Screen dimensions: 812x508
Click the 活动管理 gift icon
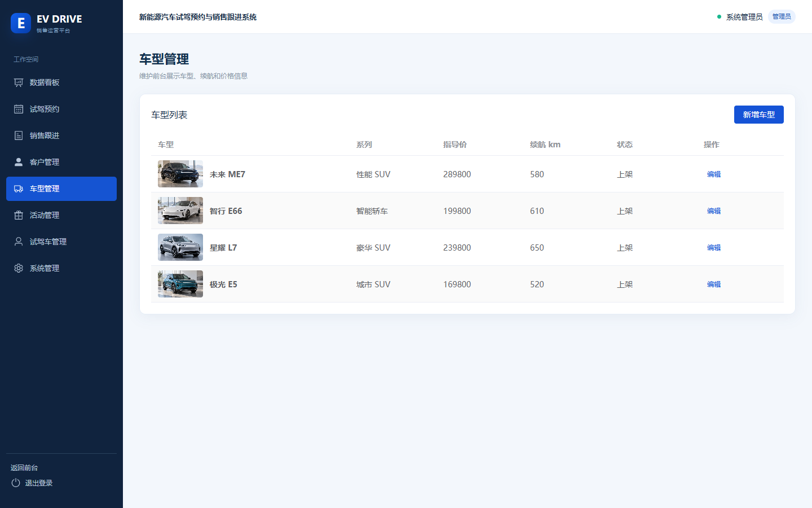pos(19,215)
